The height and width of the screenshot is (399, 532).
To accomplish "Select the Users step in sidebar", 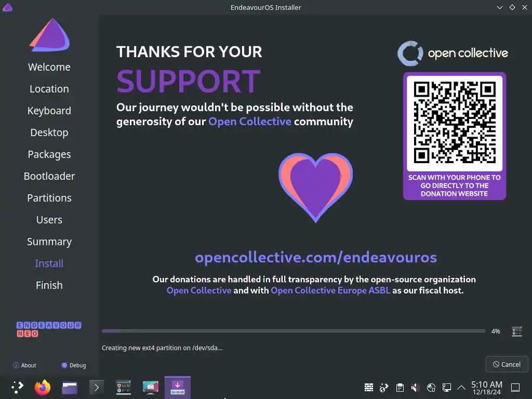I will pyautogui.click(x=49, y=220).
